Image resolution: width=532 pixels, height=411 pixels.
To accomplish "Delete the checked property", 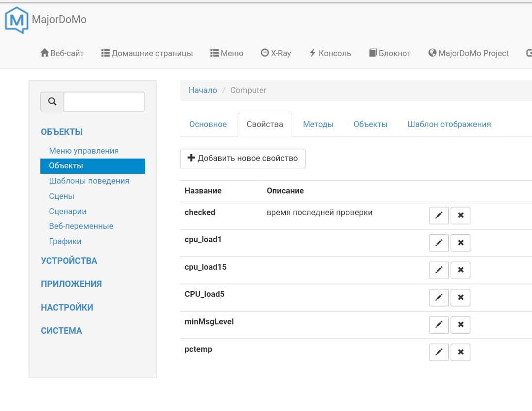I will point(461,216).
